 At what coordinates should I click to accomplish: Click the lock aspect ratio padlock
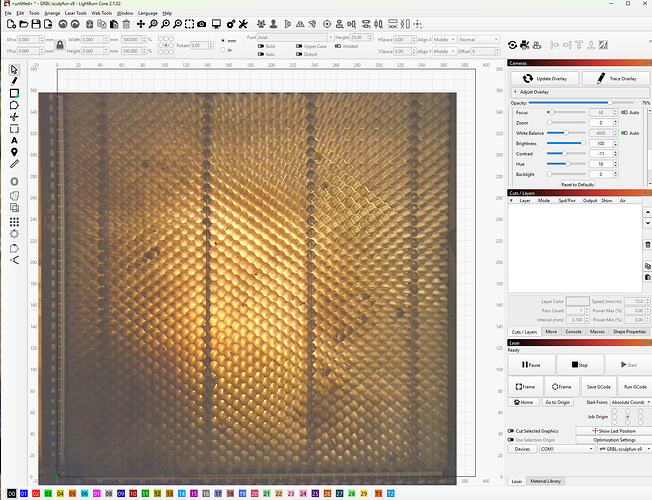[60, 45]
